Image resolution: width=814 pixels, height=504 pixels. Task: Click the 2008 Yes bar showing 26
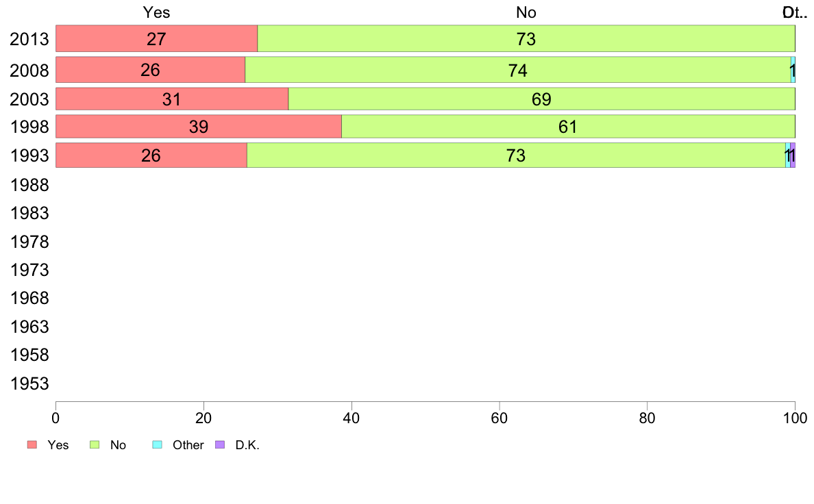150,70
